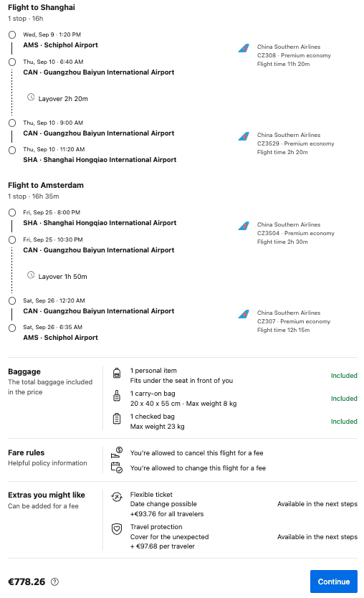
Task: Click the change flight calendar icon
Action: coord(117,468)
